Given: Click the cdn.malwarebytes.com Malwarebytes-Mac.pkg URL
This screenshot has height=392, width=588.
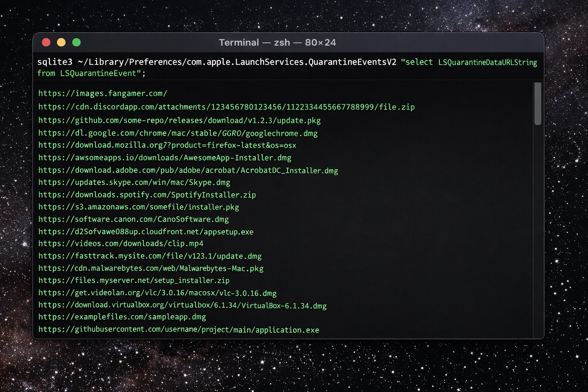Looking at the screenshot, I should 151,268.
